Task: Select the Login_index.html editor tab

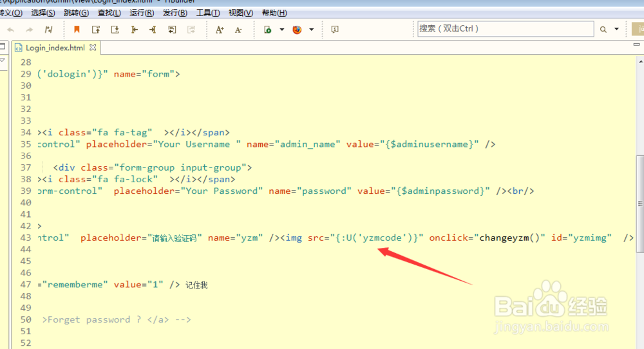Action: pyautogui.click(x=55, y=48)
